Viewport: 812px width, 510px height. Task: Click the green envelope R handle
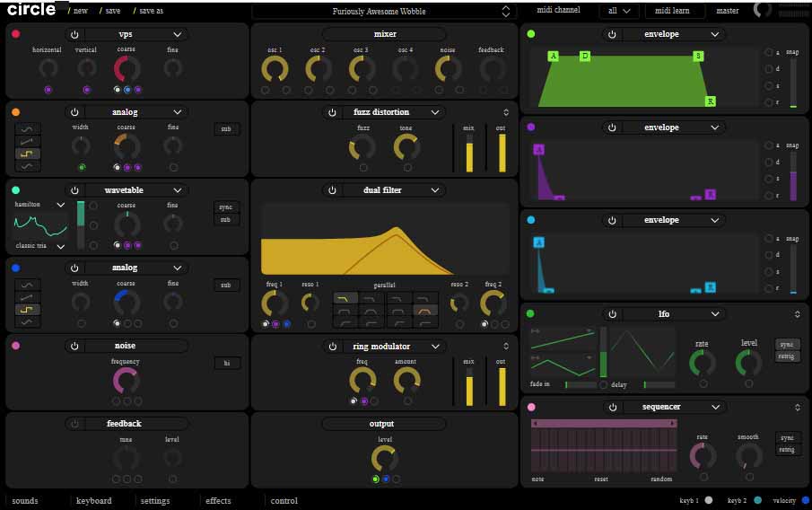point(711,101)
